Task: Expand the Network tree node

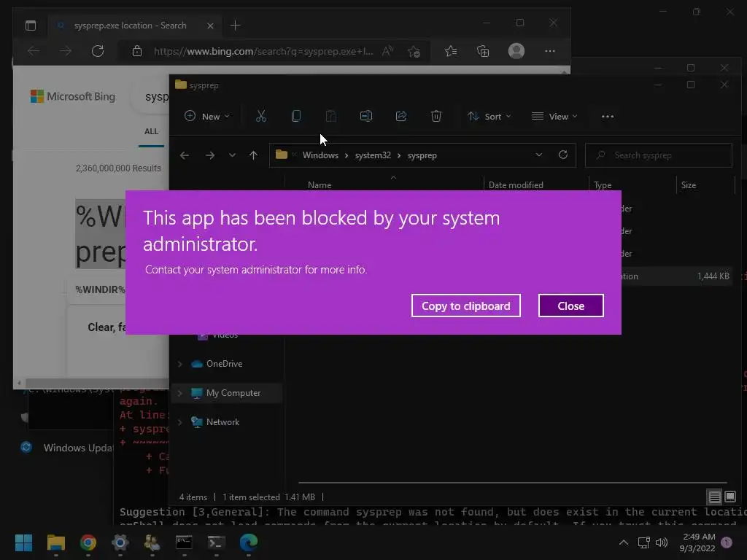Action: (180, 422)
